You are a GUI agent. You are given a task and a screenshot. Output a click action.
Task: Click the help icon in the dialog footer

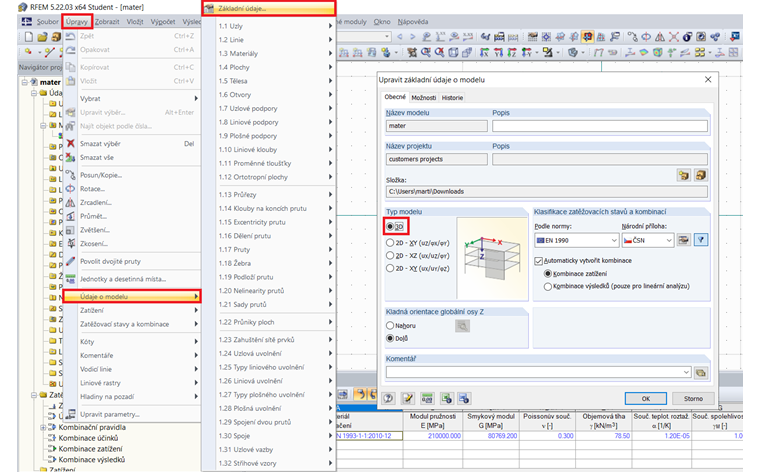tap(388, 398)
